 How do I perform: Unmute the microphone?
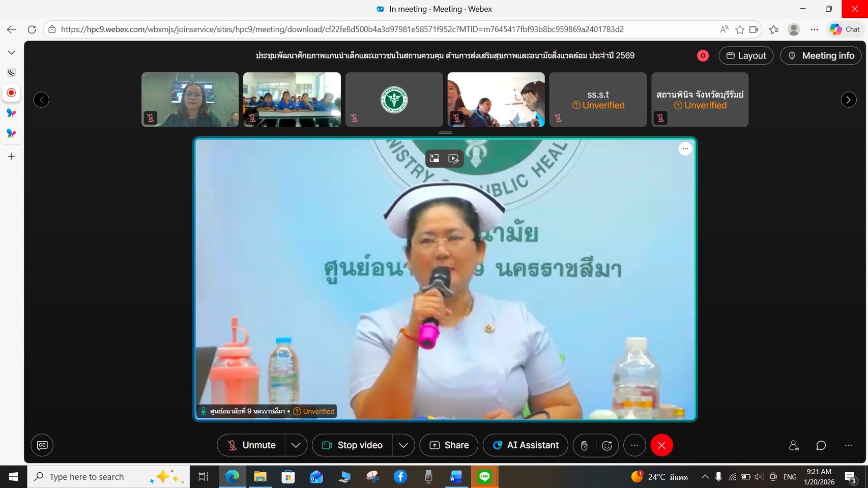pos(251,445)
